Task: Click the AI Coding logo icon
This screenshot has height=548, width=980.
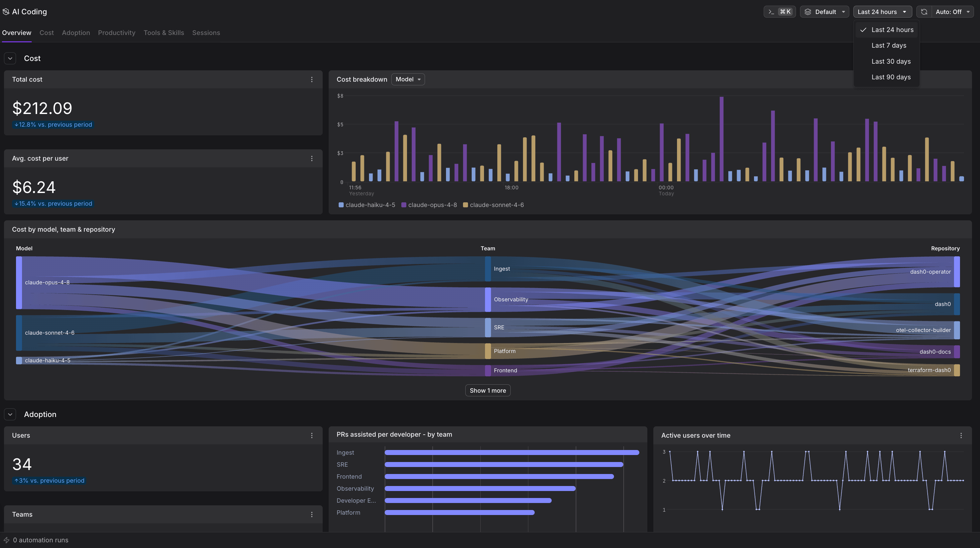Action: pos(6,12)
